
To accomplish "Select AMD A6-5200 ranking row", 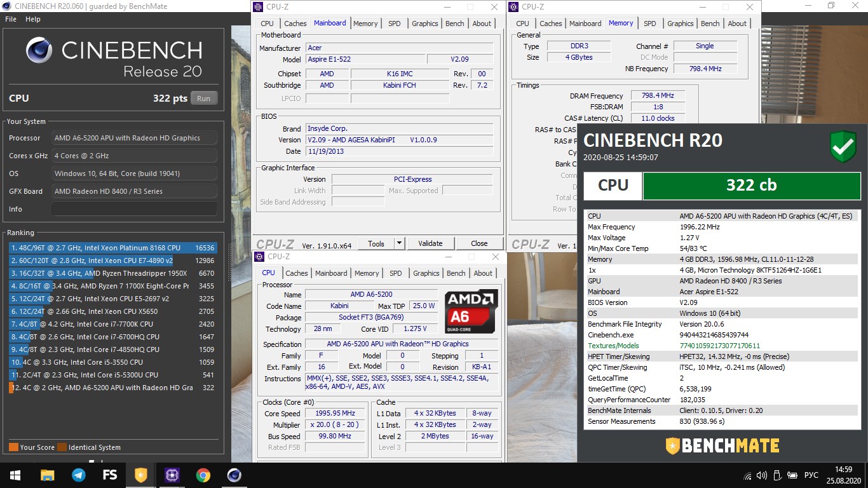I will [x=112, y=388].
